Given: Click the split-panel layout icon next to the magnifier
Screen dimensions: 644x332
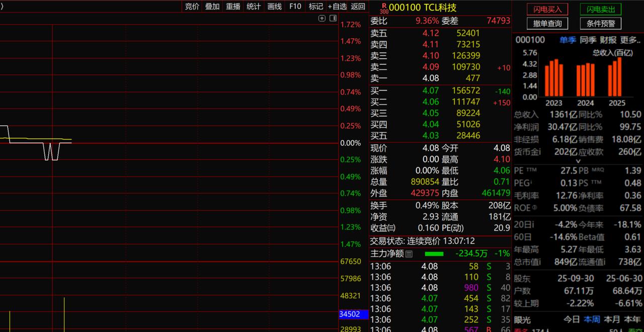Looking at the screenshot, I should 333,18.
